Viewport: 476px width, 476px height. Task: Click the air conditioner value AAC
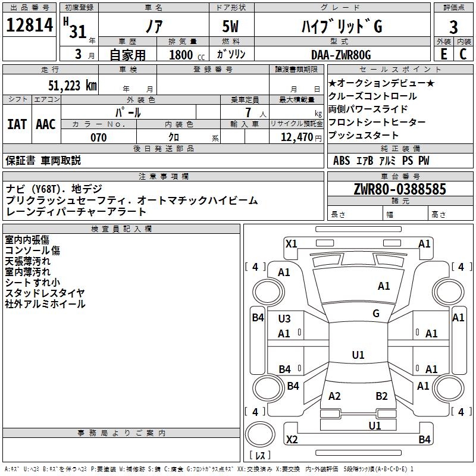46,124
